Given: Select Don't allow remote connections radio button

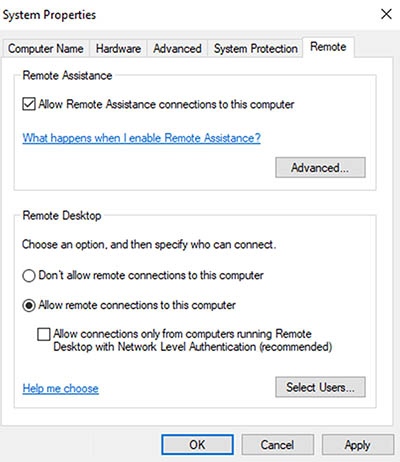Looking at the screenshot, I should (29, 276).
